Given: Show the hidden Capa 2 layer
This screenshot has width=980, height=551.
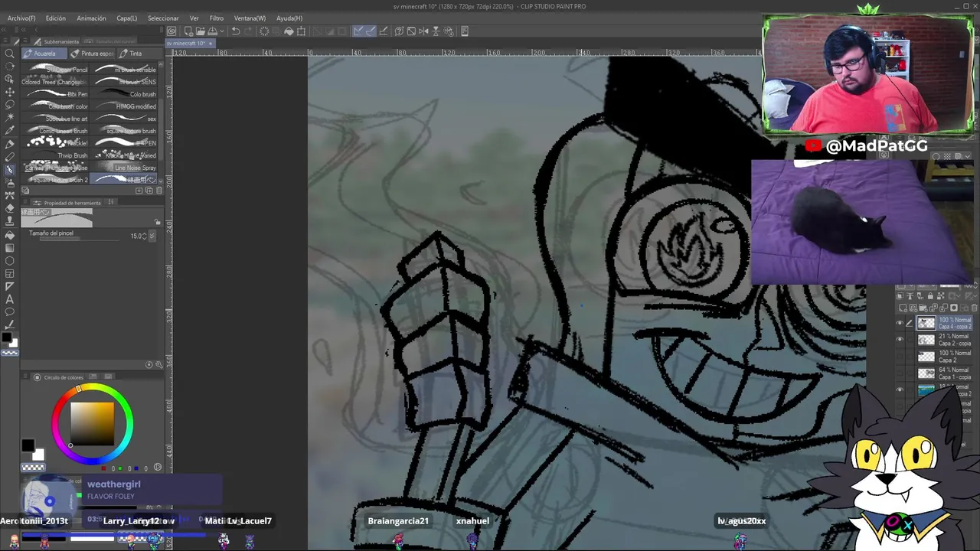Looking at the screenshot, I should [x=900, y=357].
